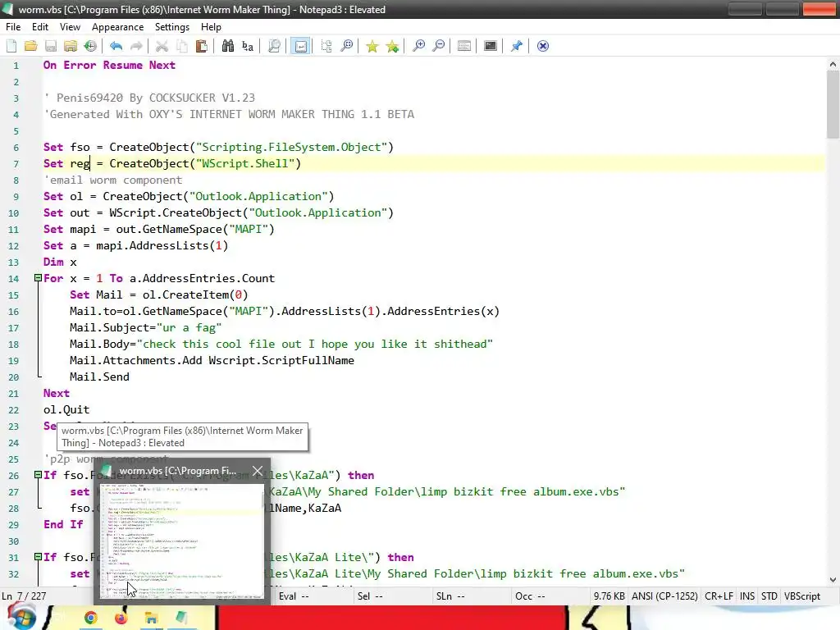This screenshot has height=630, width=840.
Task: Click the command-line launch icon
Action: [491, 46]
